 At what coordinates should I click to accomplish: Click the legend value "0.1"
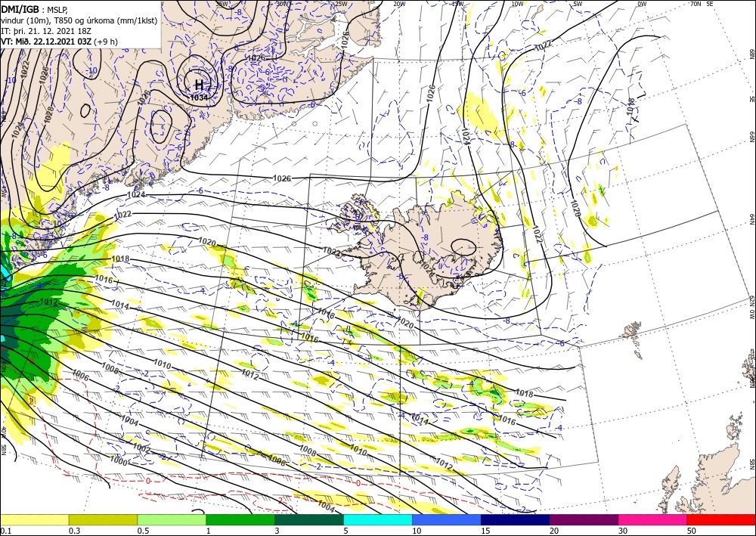pos(5,531)
